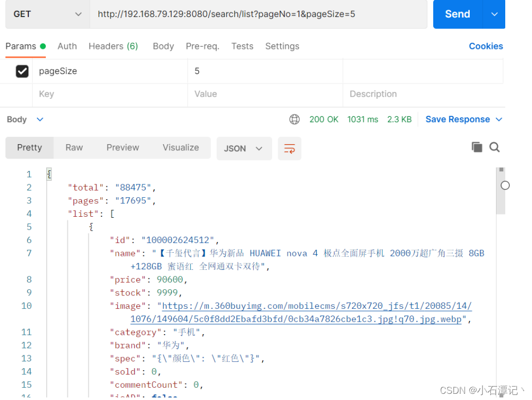Click the request URL input field
This screenshot has height=400, width=532.
(x=258, y=14)
